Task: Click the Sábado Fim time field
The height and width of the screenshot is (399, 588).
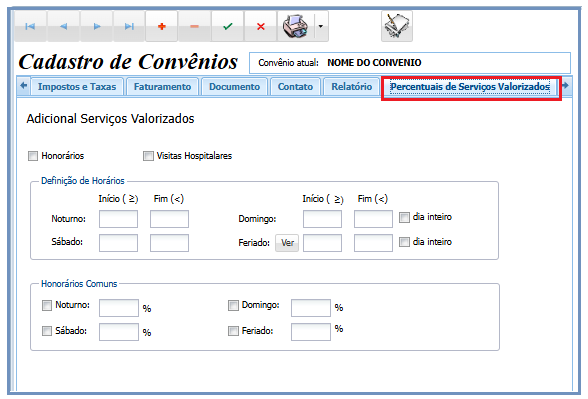Action: pos(169,243)
